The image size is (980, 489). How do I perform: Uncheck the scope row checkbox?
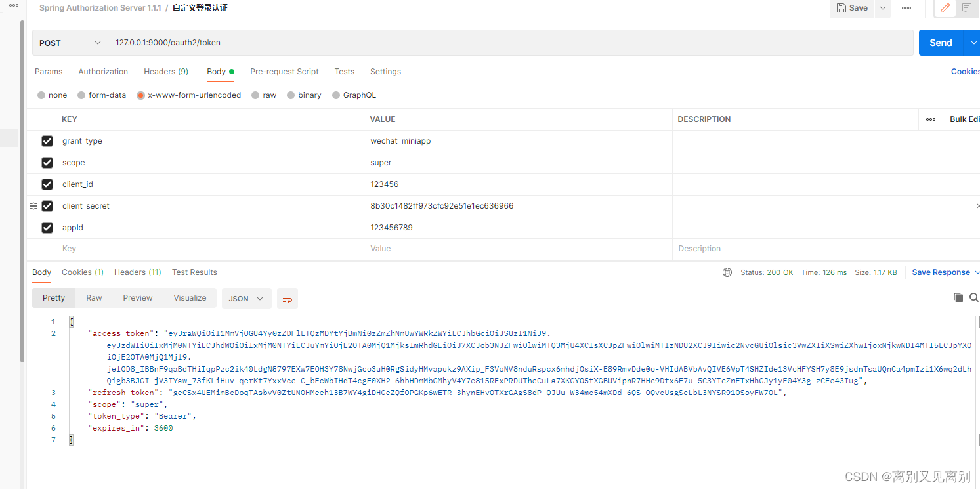47,163
